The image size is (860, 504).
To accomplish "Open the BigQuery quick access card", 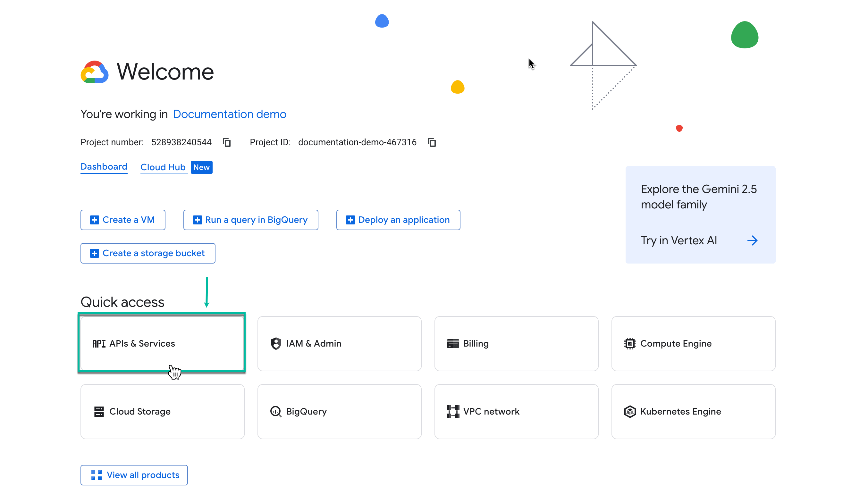I will [339, 411].
